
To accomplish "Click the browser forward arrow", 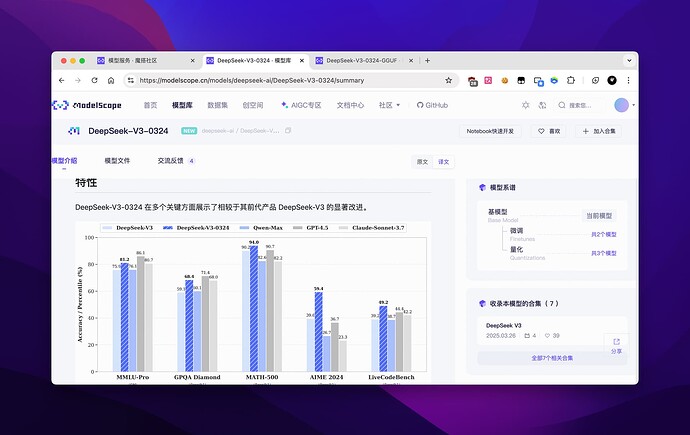I will (78, 80).
